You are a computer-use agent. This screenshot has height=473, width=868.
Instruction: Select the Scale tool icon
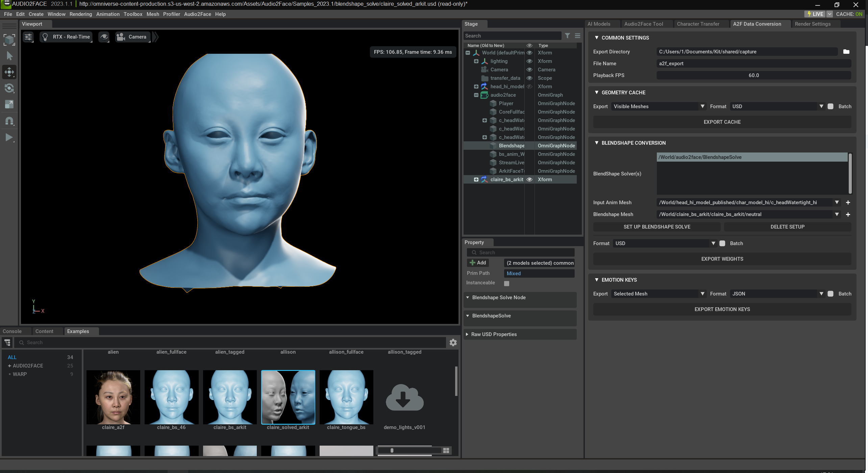[9, 104]
